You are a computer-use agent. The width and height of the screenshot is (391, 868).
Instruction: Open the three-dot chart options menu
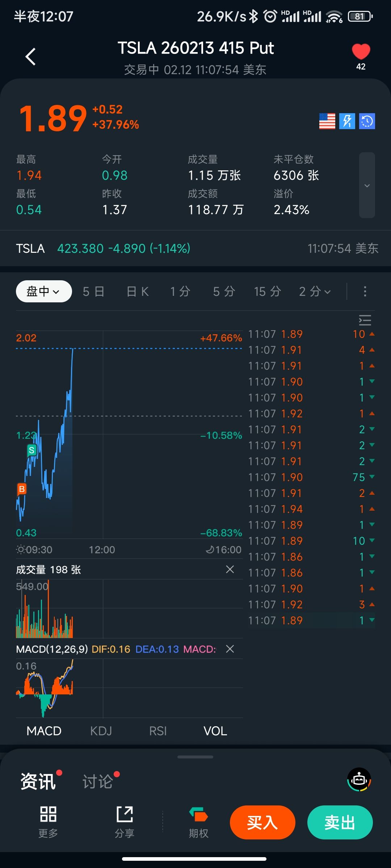(365, 291)
